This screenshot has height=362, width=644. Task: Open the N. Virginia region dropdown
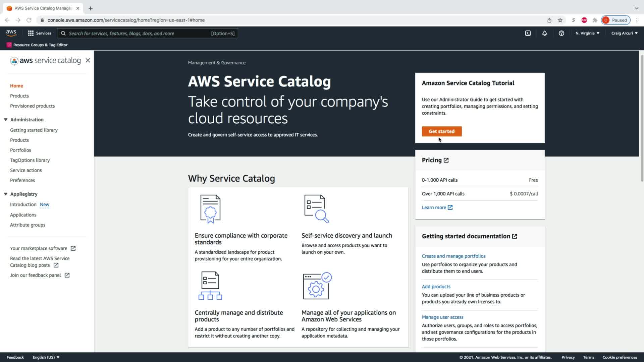point(587,33)
